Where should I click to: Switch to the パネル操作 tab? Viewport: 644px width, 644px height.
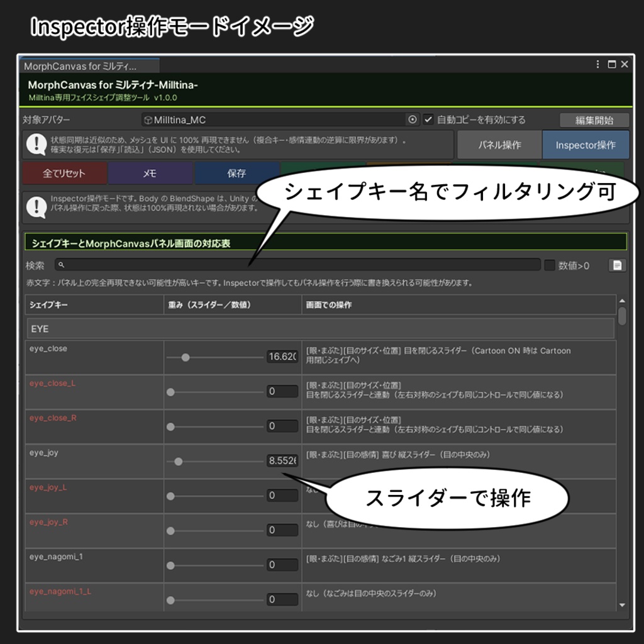[499, 144]
